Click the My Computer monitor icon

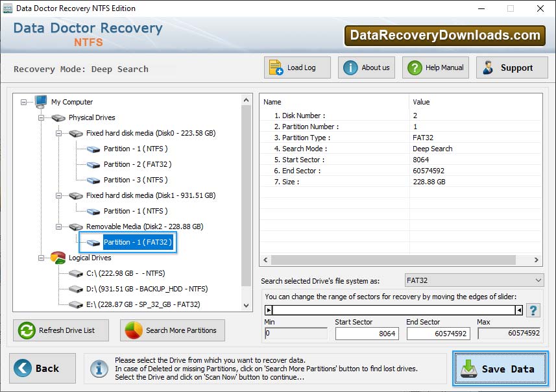tap(41, 102)
